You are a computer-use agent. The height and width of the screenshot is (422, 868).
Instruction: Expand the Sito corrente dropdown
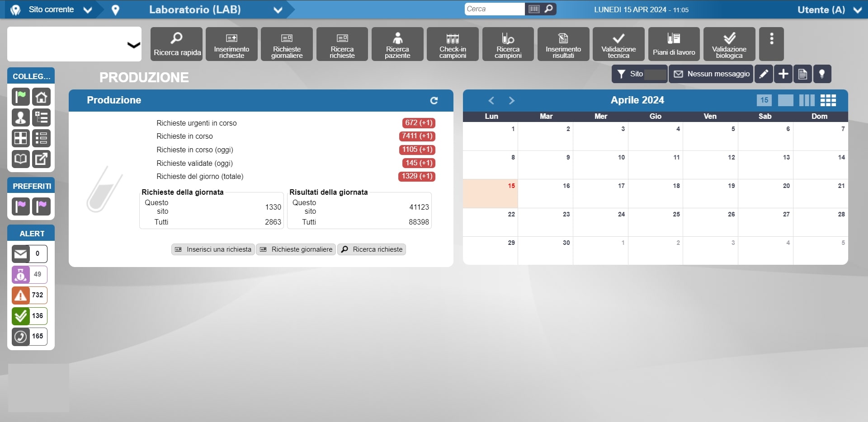87,10
